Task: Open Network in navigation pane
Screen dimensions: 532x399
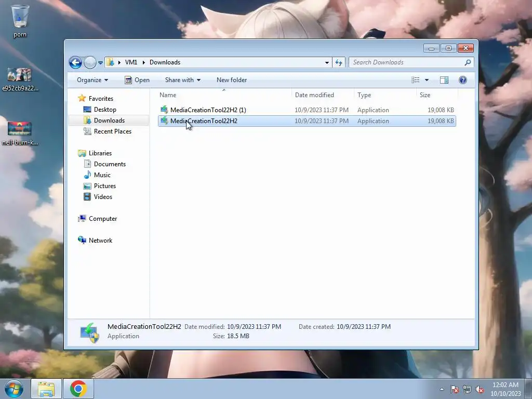Action: [100, 241]
